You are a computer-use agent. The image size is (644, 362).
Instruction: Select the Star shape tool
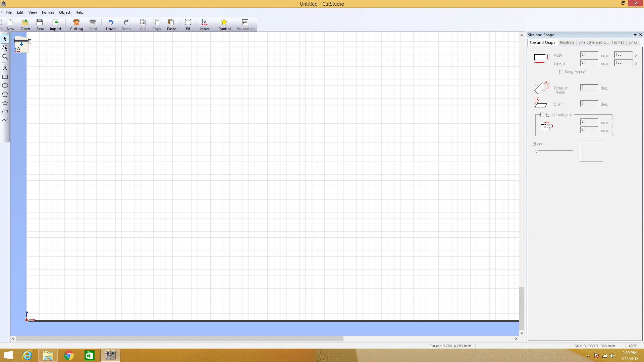click(5, 103)
